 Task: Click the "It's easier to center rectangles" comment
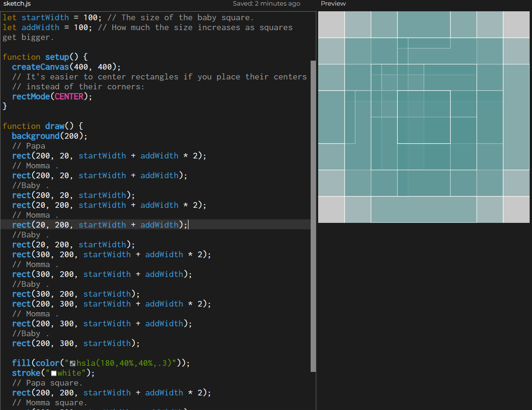tap(159, 77)
